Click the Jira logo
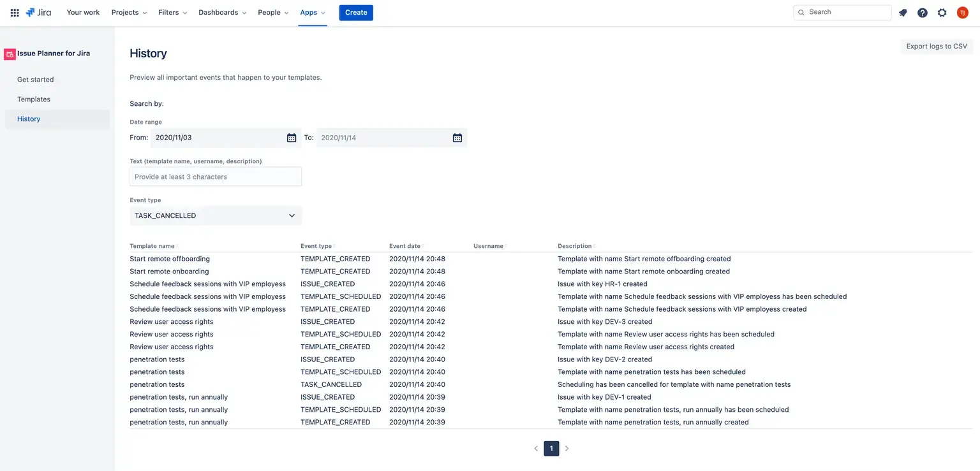Image resolution: width=980 pixels, height=471 pixels. click(38, 13)
